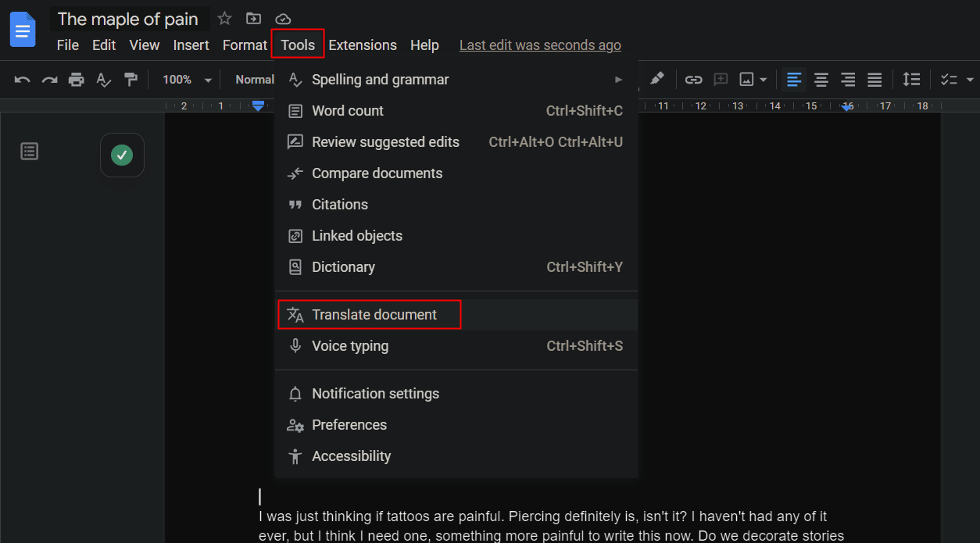Choose Linked objects
980x543 pixels.
[x=456, y=236]
